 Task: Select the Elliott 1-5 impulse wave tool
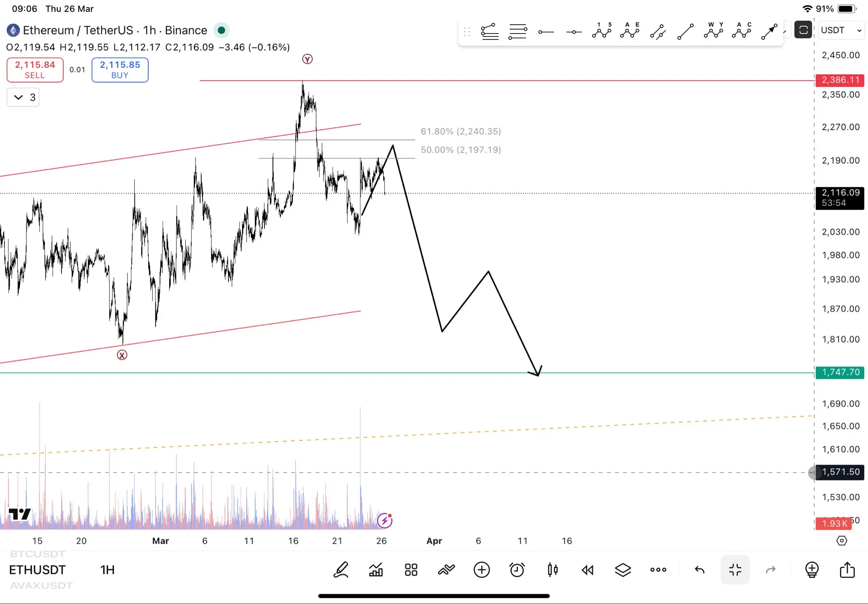point(602,31)
